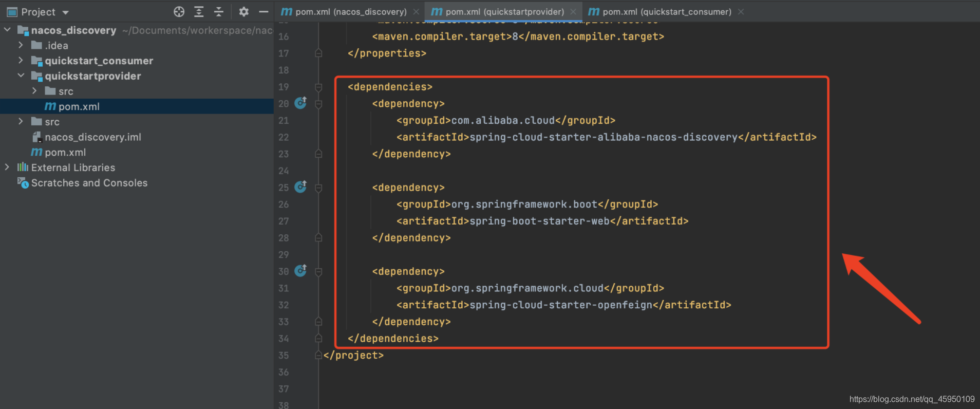Click the locate current file crosshair icon

(x=179, y=12)
